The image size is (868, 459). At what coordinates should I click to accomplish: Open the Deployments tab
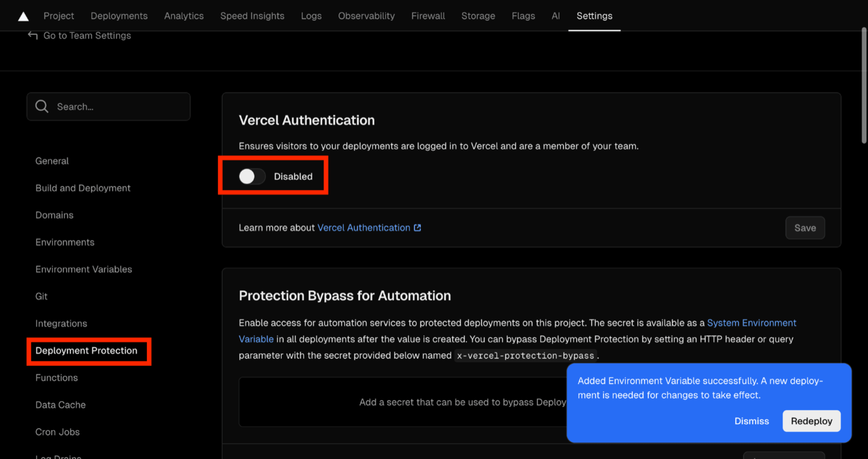tap(119, 16)
